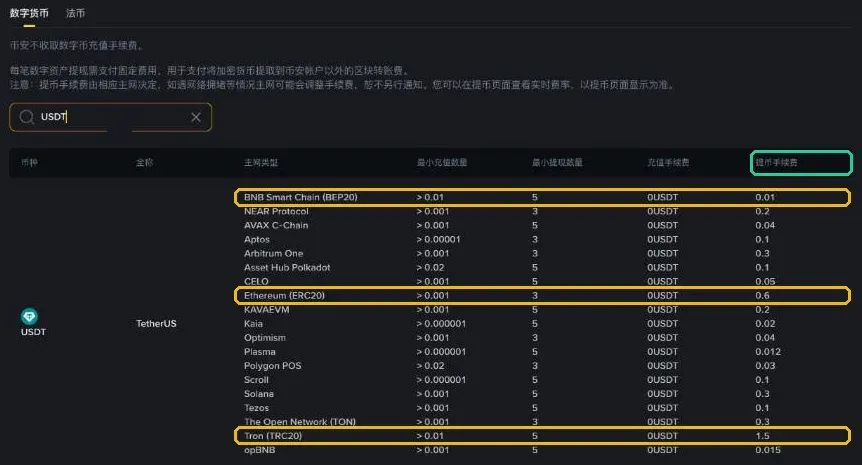
Task: Click the 币种 column header
Action: [29, 162]
